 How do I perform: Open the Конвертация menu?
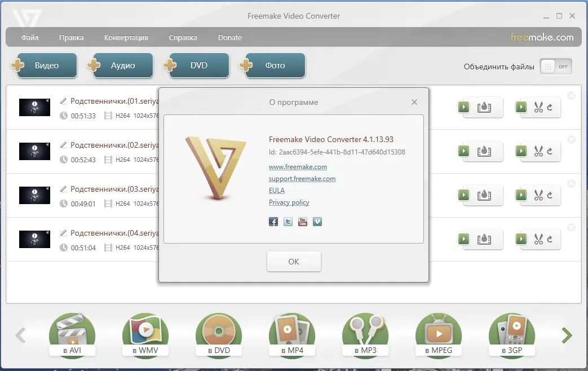(125, 37)
